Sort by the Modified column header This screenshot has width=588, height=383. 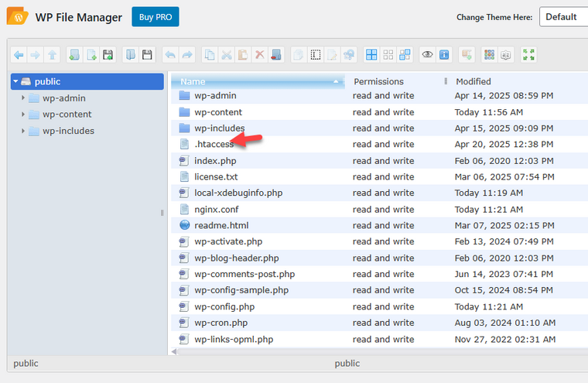[473, 81]
